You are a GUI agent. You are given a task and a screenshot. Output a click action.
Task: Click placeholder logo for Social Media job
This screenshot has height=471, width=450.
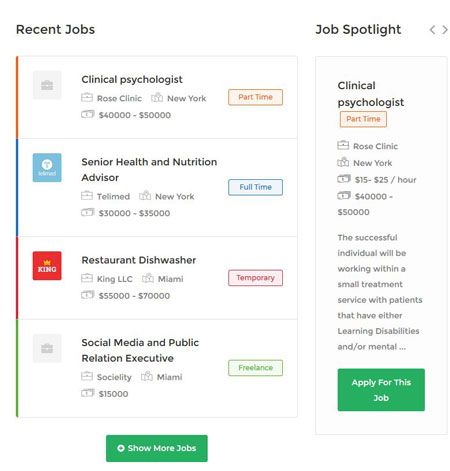pos(47,348)
